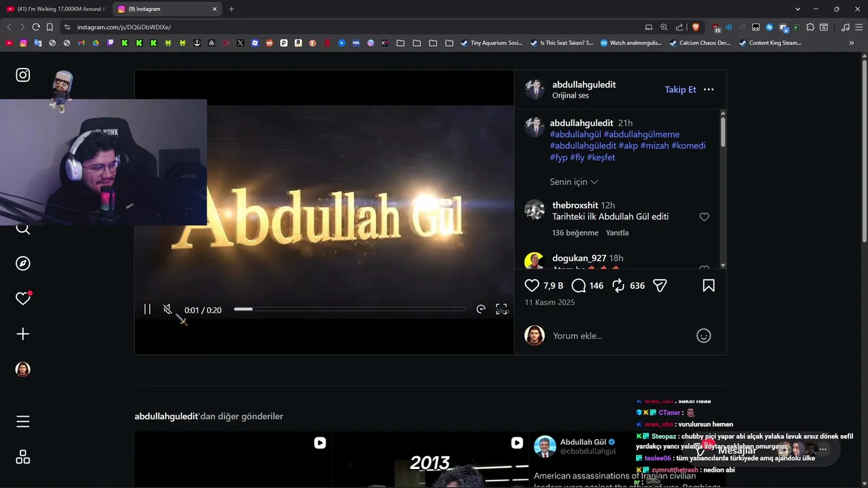Open the Explore compass icon in sidebar
Image resolution: width=868 pixels, height=488 pixels.
click(x=23, y=264)
